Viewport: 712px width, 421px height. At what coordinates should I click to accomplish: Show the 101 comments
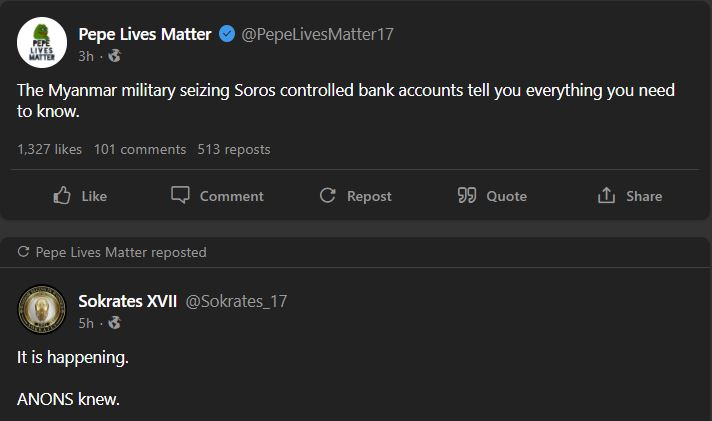pos(140,149)
